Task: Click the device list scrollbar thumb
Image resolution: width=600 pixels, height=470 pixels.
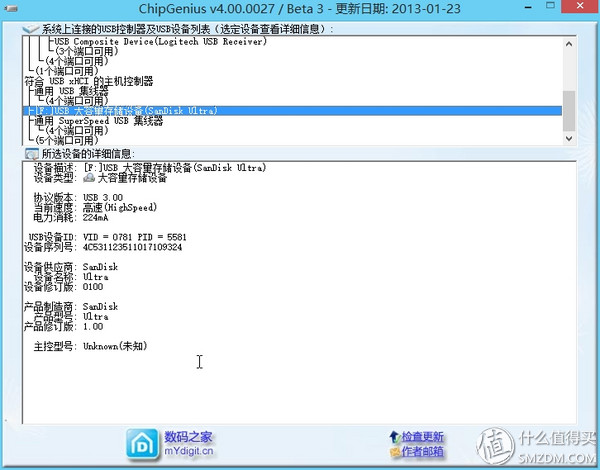Action: (569, 111)
